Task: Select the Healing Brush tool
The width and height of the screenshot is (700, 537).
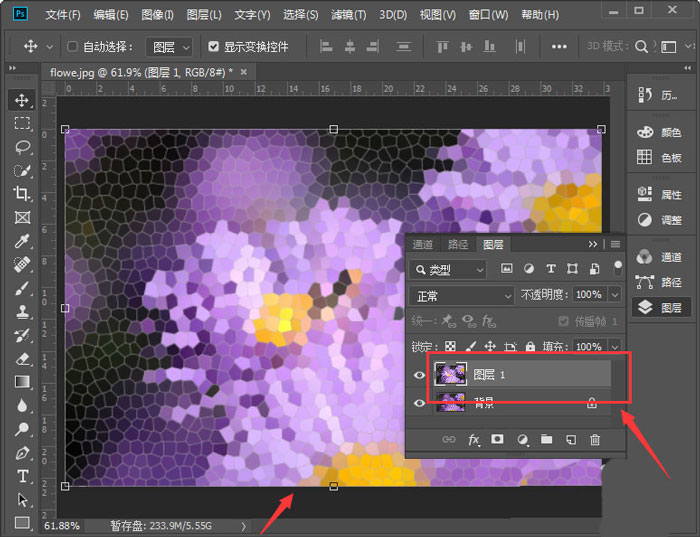Action: click(21, 265)
